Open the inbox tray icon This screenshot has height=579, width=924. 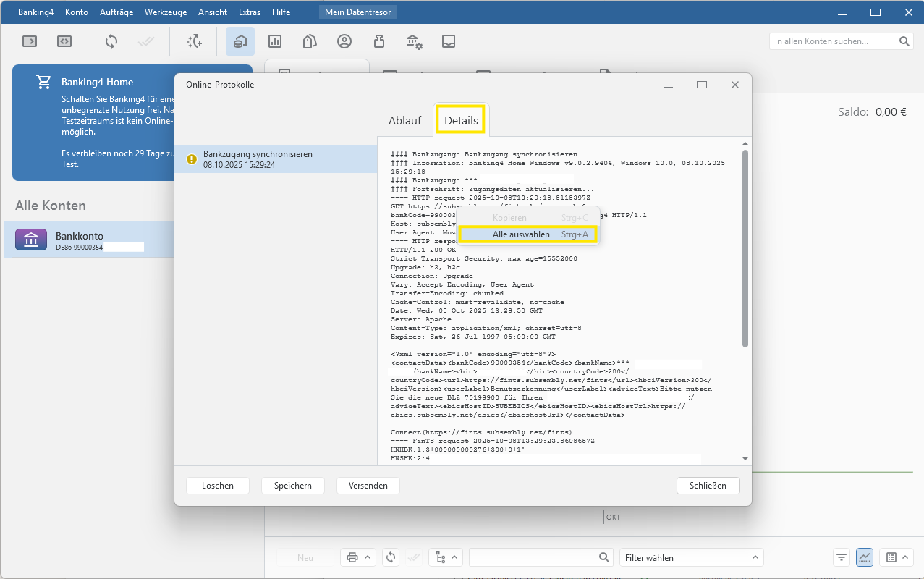click(449, 41)
